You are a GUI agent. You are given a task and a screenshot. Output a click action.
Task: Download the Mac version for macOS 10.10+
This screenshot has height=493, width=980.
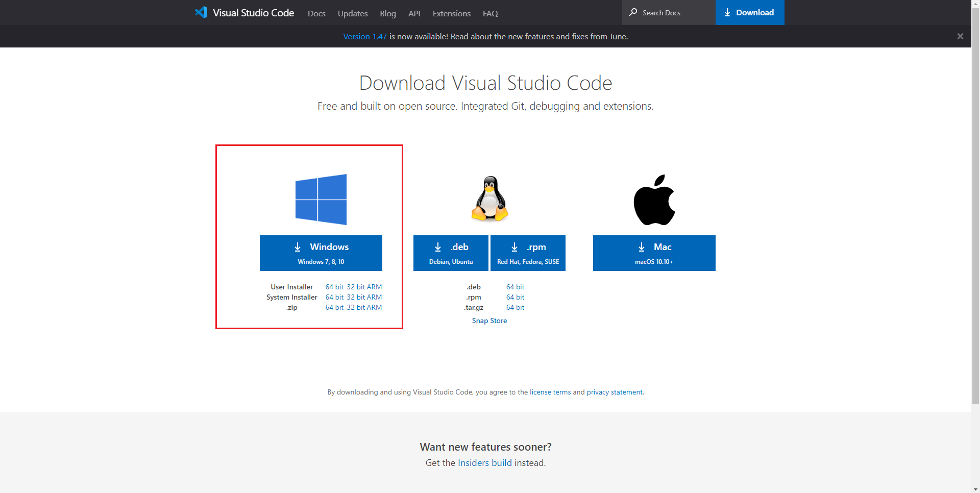(654, 253)
